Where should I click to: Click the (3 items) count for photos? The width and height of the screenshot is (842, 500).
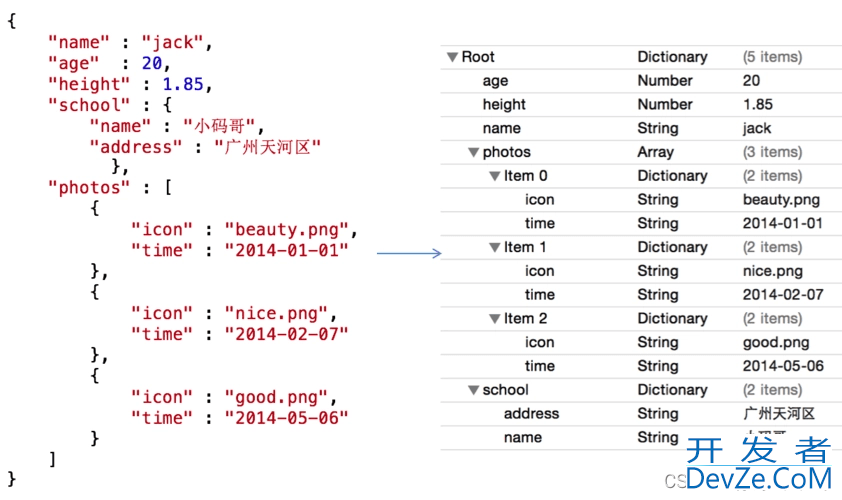772,153
